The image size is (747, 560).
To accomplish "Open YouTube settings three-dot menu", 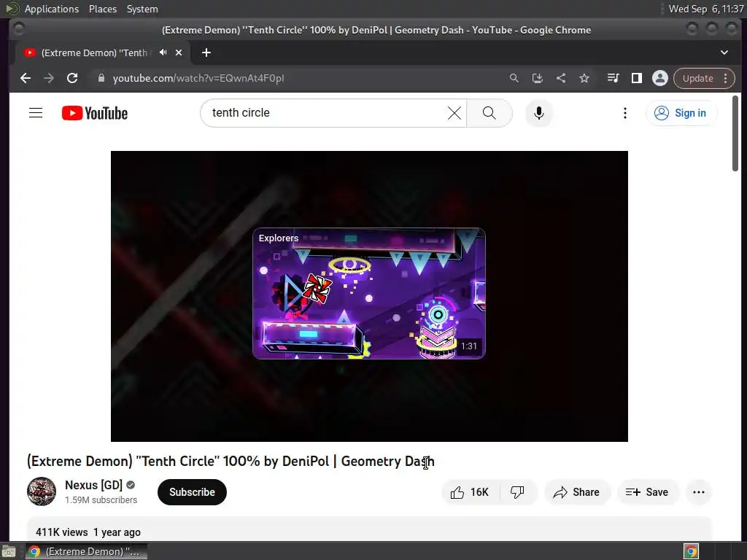I will pos(625,113).
